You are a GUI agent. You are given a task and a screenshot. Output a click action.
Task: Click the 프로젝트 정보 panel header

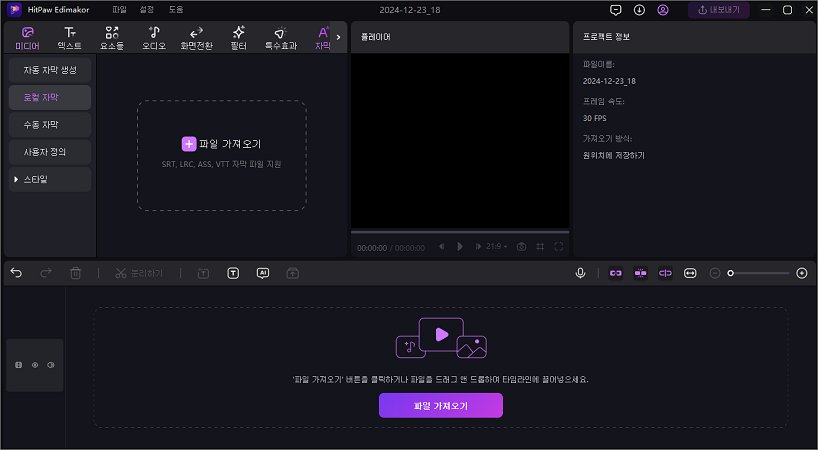[606, 37]
